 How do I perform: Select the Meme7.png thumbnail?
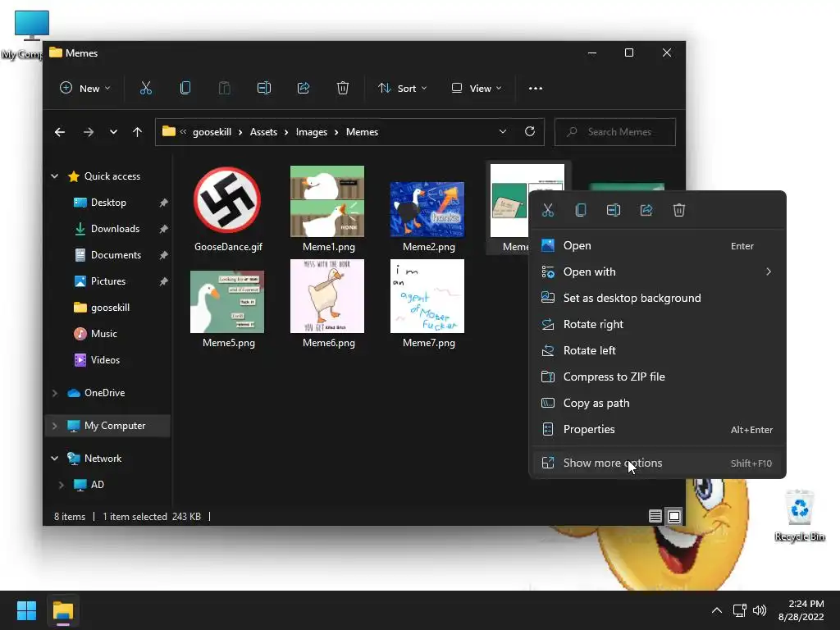click(427, 296)
